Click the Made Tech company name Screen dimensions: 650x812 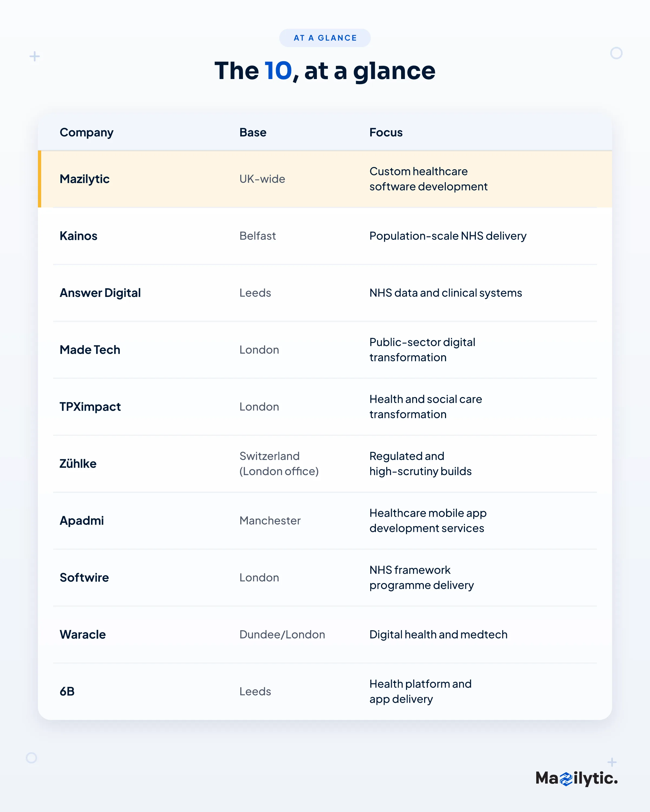pyautogui.click(x=90, y=350)
